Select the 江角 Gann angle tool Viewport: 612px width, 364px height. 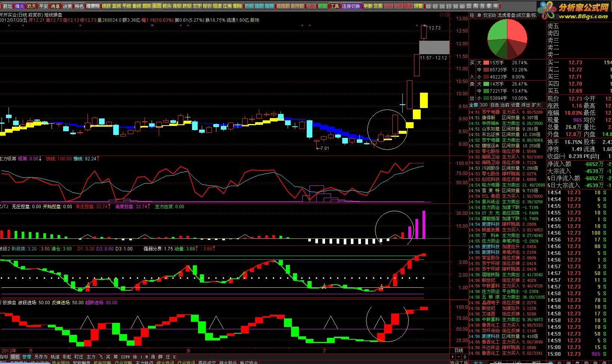pyautogui.click(x=227, y=6)
